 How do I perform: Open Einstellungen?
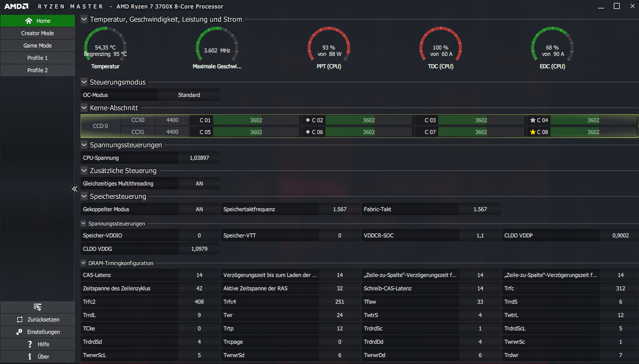point(37,332)
